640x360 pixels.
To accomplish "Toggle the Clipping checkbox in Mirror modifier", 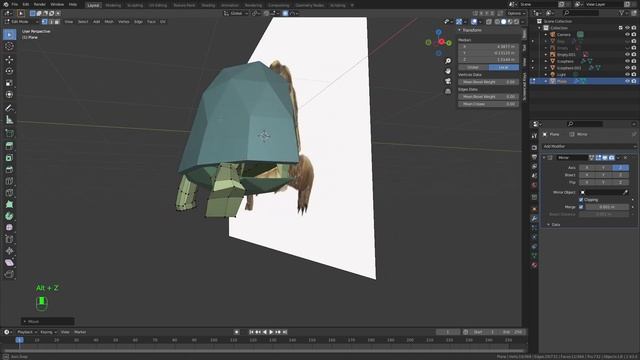I will pyautogui.click(x=581, y=200).
